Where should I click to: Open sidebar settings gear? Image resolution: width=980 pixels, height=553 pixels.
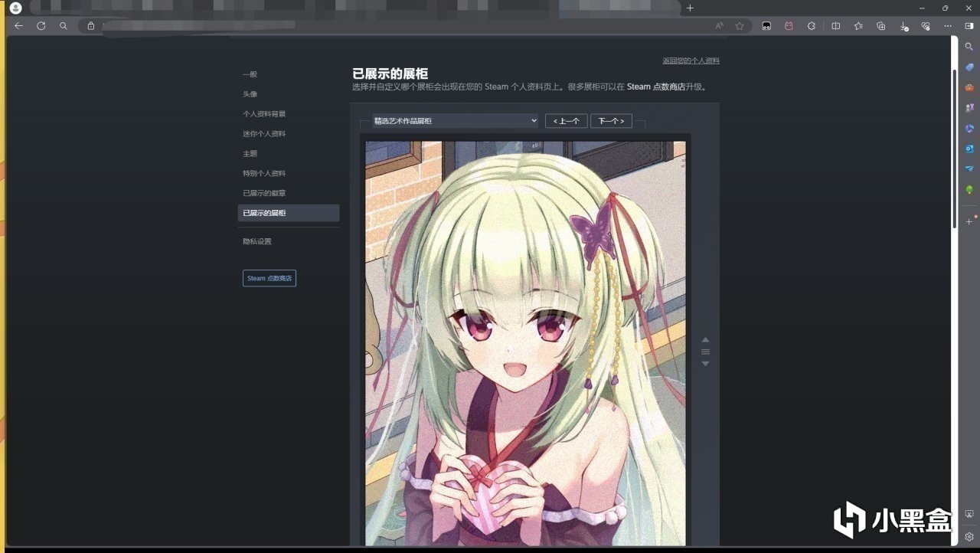tap(969, 537)
